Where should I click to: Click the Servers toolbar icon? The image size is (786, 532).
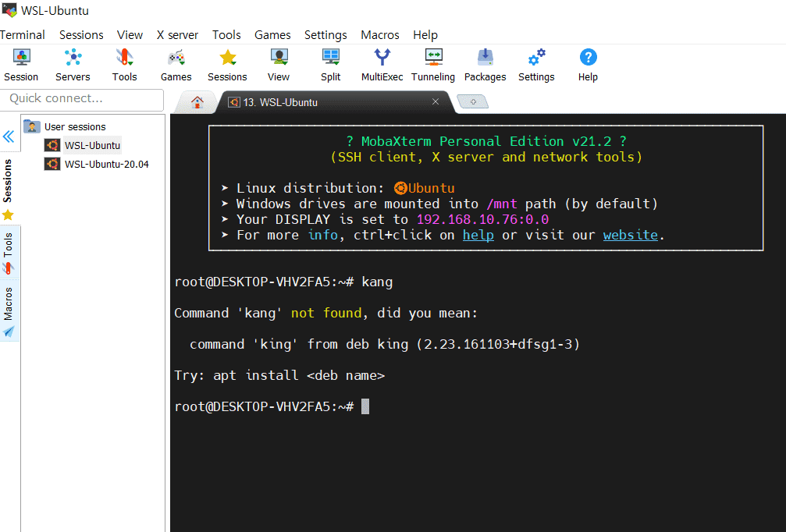click(x=73, y=65)
